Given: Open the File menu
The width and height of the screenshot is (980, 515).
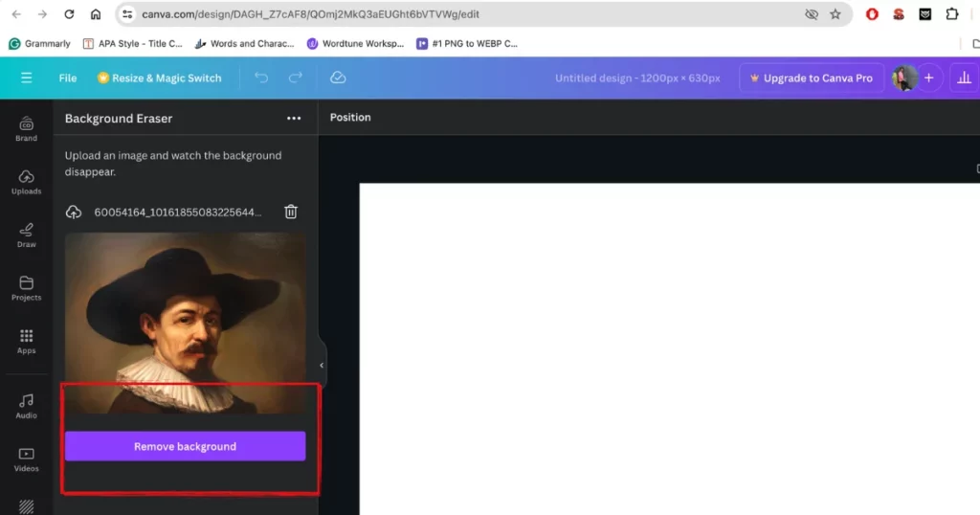Looking at the screenshot, I should point(68,78).
